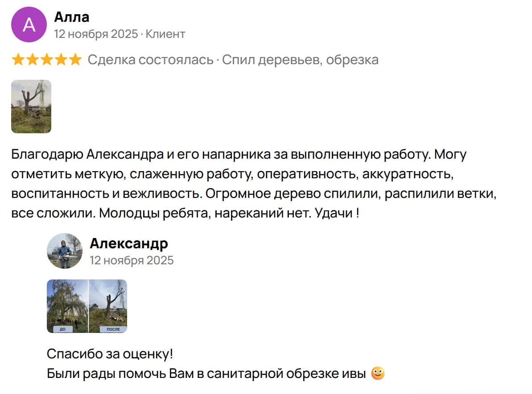Open the ПОСЛЕ after photo

coord(108,306)
